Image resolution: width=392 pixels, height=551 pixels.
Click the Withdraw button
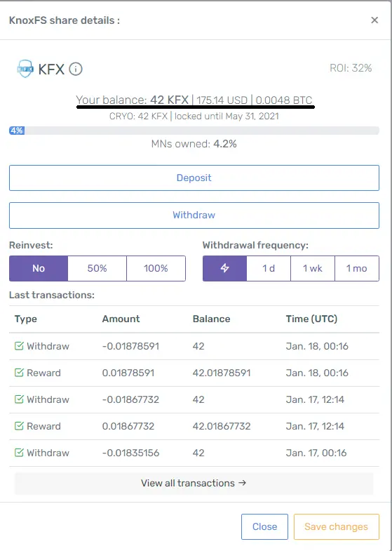click(x=194, y=215)
